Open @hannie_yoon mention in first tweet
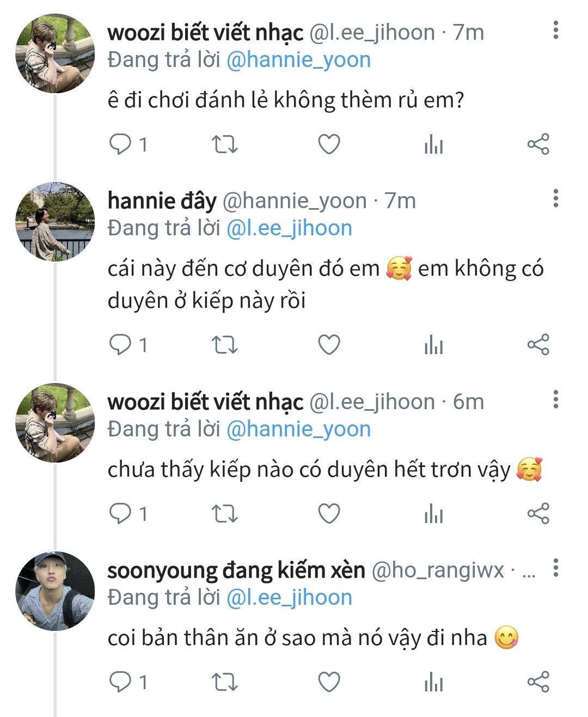This screenshot has height=717, width=588. click(298, 60)
